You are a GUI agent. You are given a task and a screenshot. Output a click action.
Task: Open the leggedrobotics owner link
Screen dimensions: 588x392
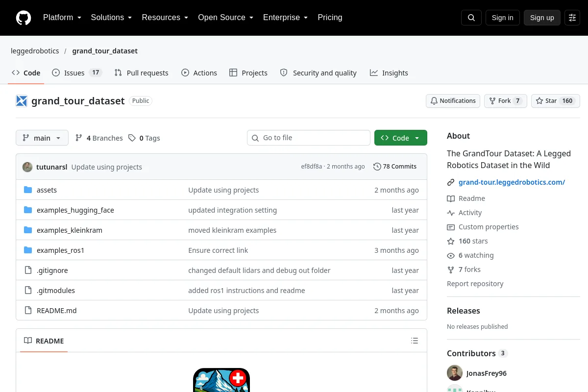pos(35,51)
